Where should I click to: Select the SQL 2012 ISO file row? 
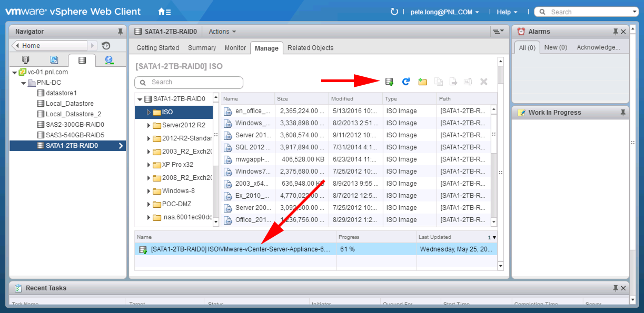[x=355, y=147]
